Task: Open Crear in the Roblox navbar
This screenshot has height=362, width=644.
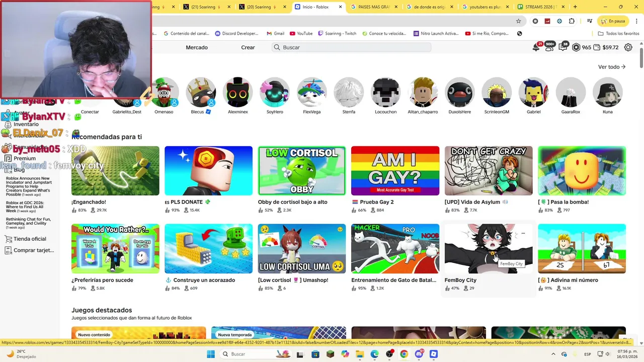Action: click(248, 47)
